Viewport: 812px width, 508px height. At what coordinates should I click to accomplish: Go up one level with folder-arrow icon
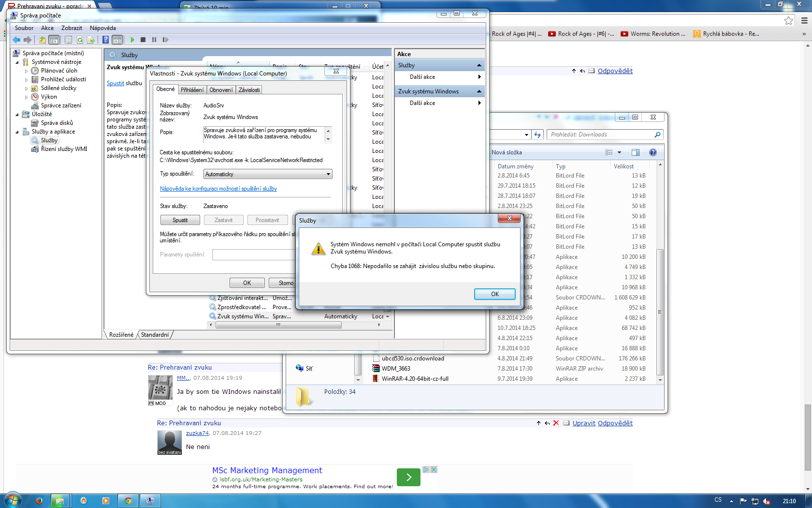[x=43, y=40]
